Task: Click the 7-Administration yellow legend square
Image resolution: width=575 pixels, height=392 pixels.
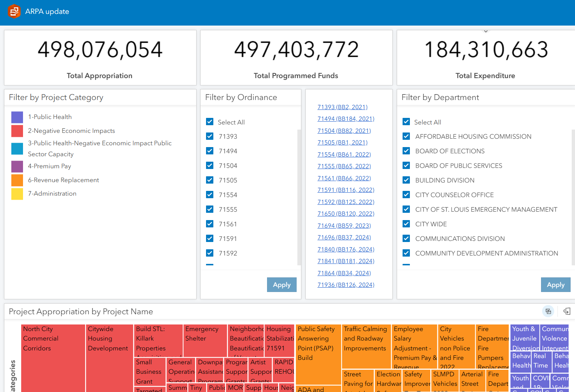Action: [x=17, y=194]
